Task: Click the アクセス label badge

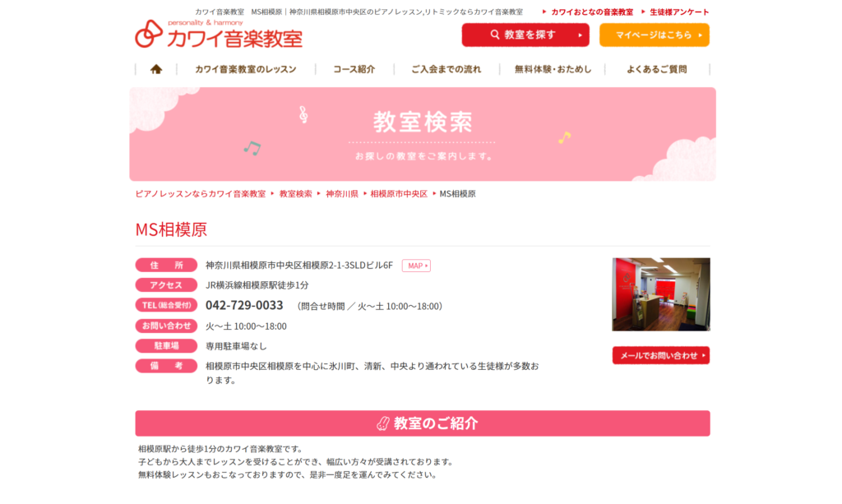Action: point(166,285)
